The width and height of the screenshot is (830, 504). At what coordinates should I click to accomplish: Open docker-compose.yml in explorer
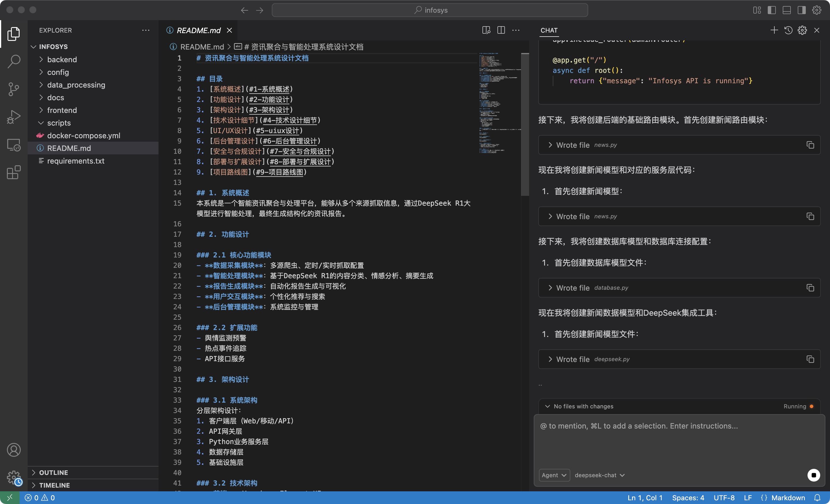[93, 136]
